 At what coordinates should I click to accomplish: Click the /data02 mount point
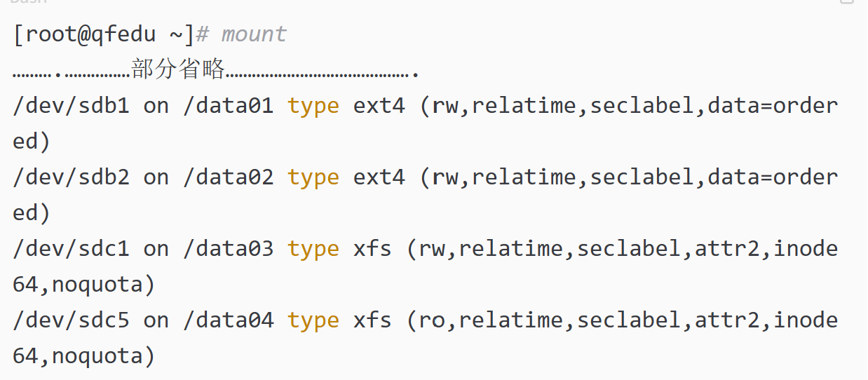click(x=228, y=177)
